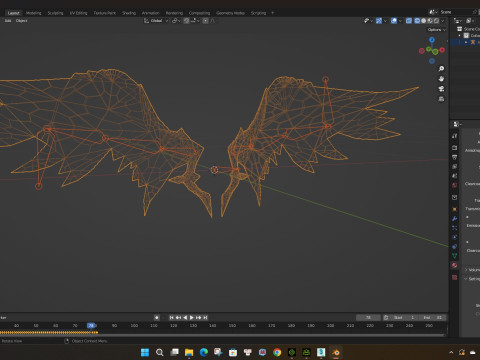Viewport: 480px width, 360px height.
Task: Open the Scripting workspace tab
Action: pyautogui.click(x=258, y=13)
